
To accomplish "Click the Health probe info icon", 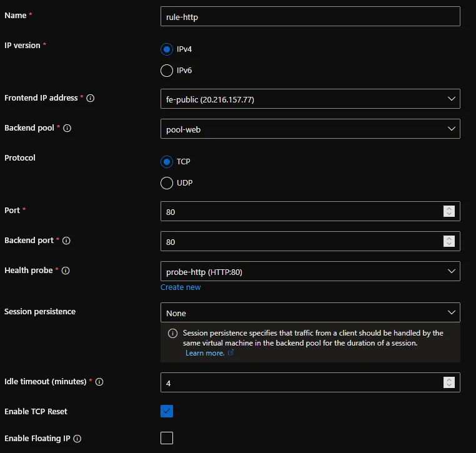I will click(66, 271).
